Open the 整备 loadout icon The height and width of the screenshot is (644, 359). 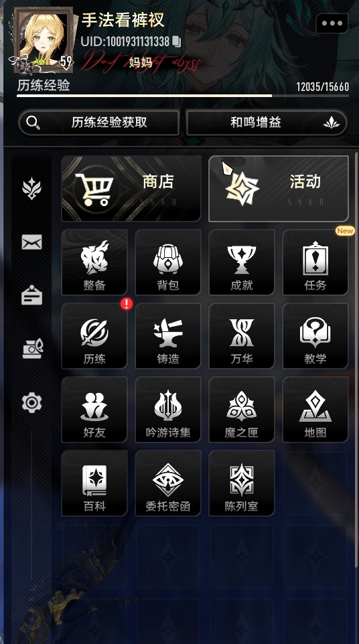point(94,262)
